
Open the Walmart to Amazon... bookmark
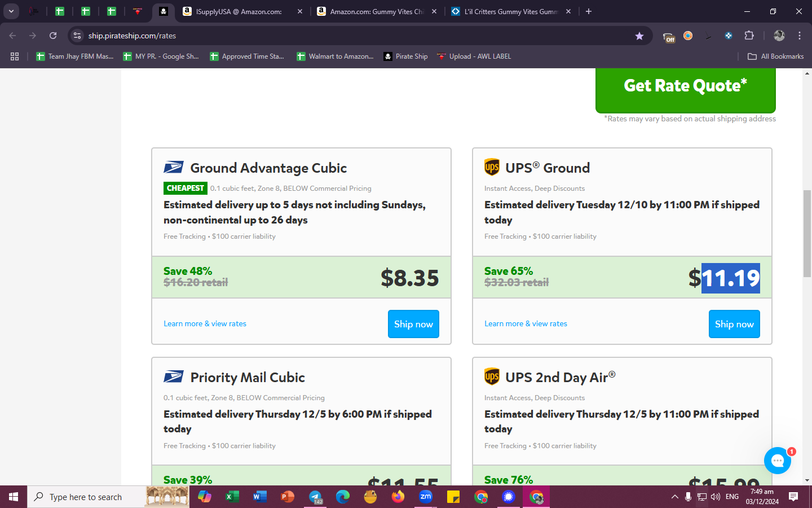[x=336, y=56]
